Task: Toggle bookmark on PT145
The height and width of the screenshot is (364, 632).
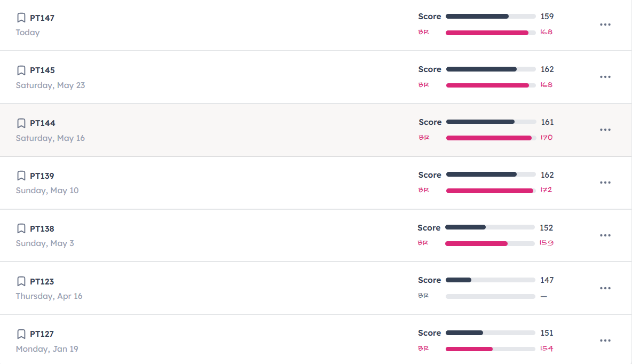Action: tap(21, 70)
